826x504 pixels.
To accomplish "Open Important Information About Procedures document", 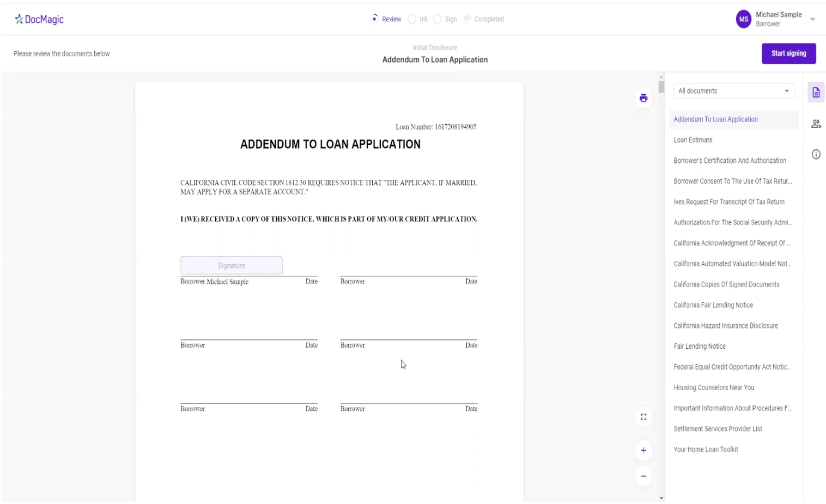I will tap(734, 409).
